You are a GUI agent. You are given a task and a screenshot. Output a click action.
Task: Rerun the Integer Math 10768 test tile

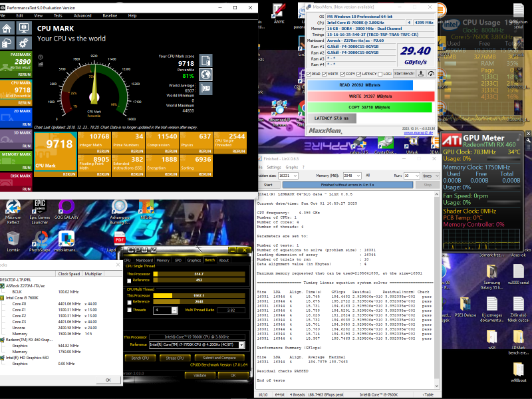(x=103, y=152)
